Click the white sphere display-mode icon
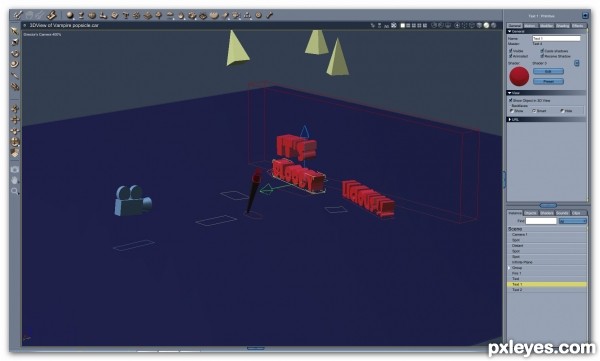Image resolution: width=600 pixels, height=361 pixels. point(486,25)
